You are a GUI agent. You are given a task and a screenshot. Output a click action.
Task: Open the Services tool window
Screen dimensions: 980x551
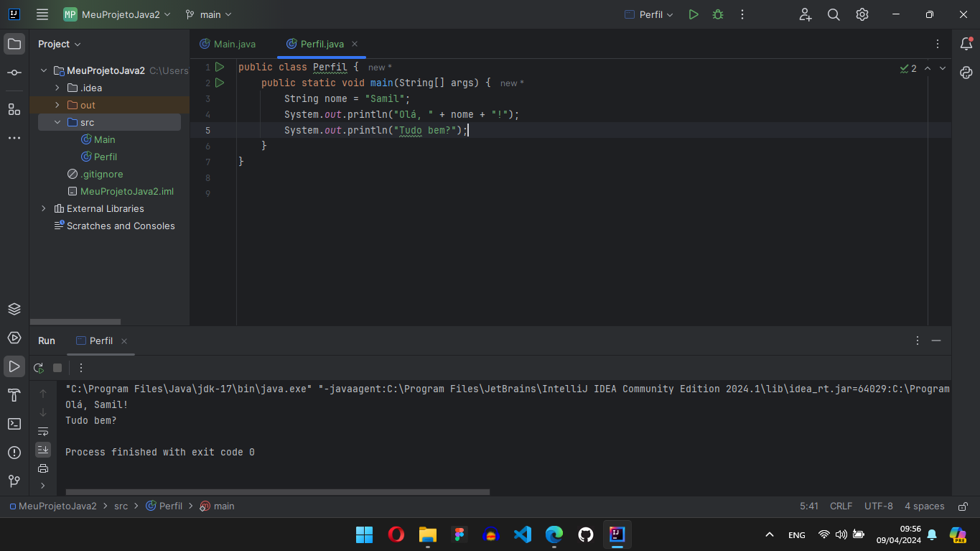click(14, 338)
